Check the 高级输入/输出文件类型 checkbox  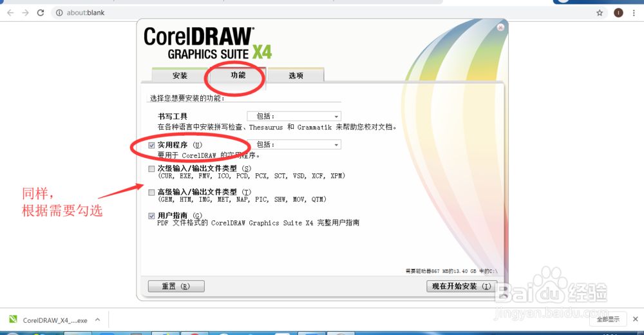151,193
